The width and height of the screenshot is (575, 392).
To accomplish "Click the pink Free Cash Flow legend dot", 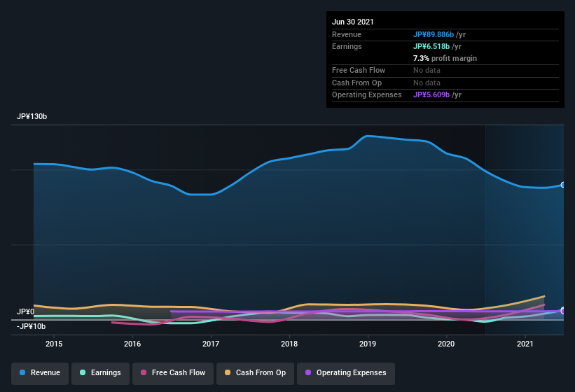I will 144,372.
